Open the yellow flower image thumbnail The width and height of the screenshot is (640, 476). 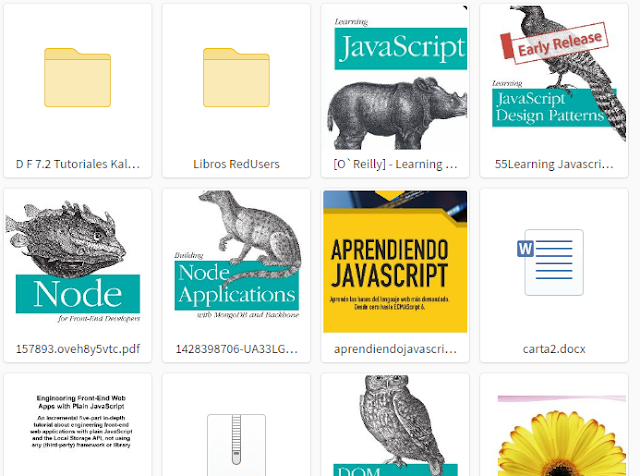click(562, 435)
